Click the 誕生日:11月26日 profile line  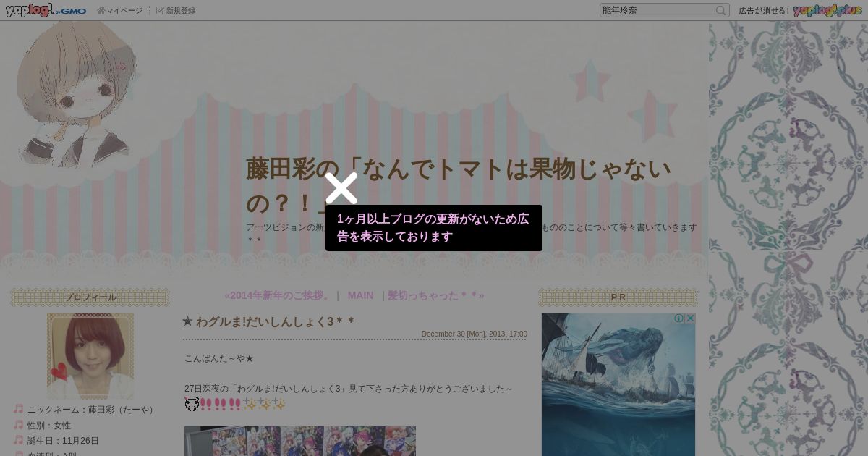coord(63,441)
